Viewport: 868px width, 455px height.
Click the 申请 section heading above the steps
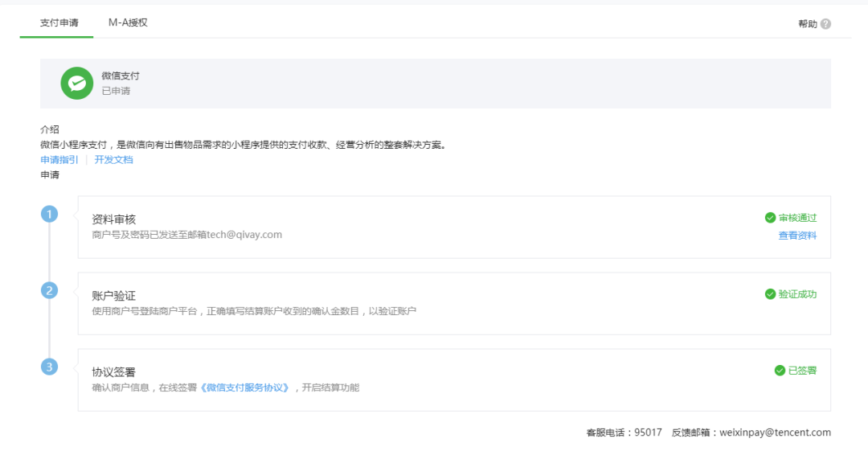coord(50,175)
